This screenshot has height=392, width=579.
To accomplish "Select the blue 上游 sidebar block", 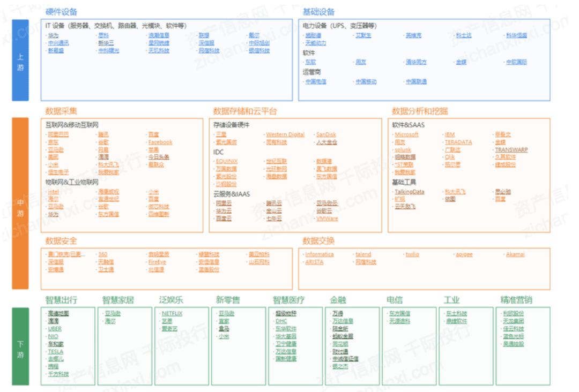I will click(x=20, y=60).
